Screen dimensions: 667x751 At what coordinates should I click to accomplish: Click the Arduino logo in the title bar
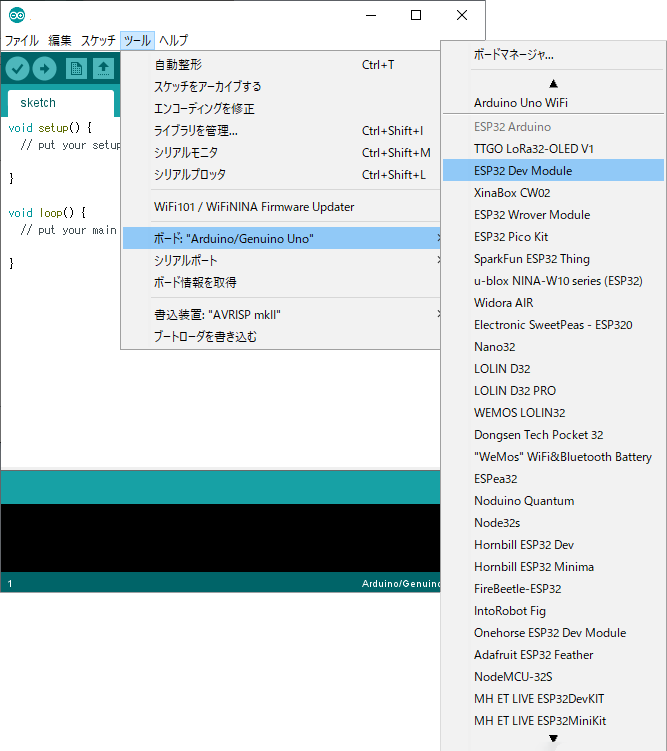[x=17, y=15]
